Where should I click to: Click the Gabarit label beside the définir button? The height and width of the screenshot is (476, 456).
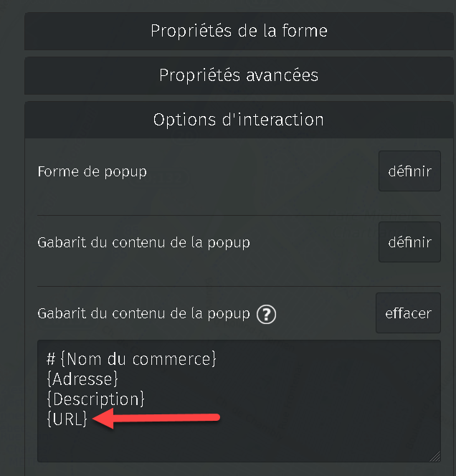tap(143, 242)
